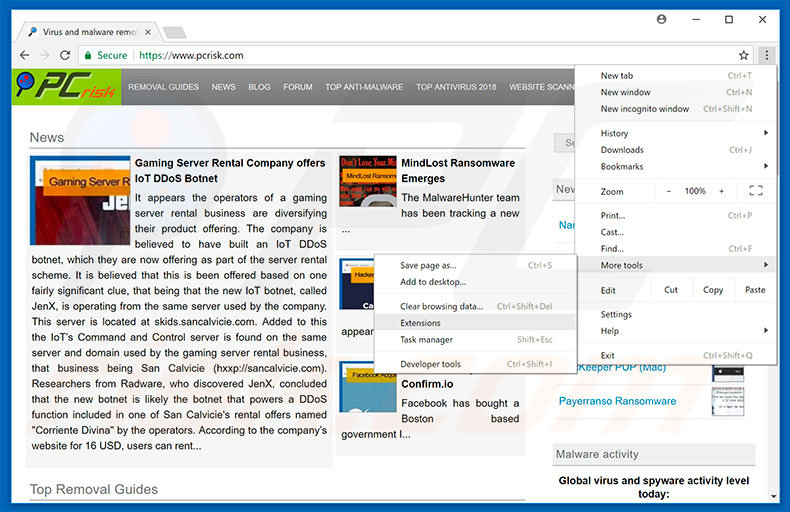Choose New incognito window
790x512 pixels.
(674, 109)
